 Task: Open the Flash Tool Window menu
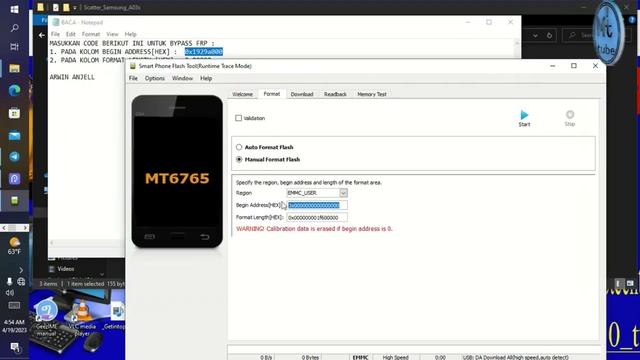pyautogui.click(x=182, y=78)
